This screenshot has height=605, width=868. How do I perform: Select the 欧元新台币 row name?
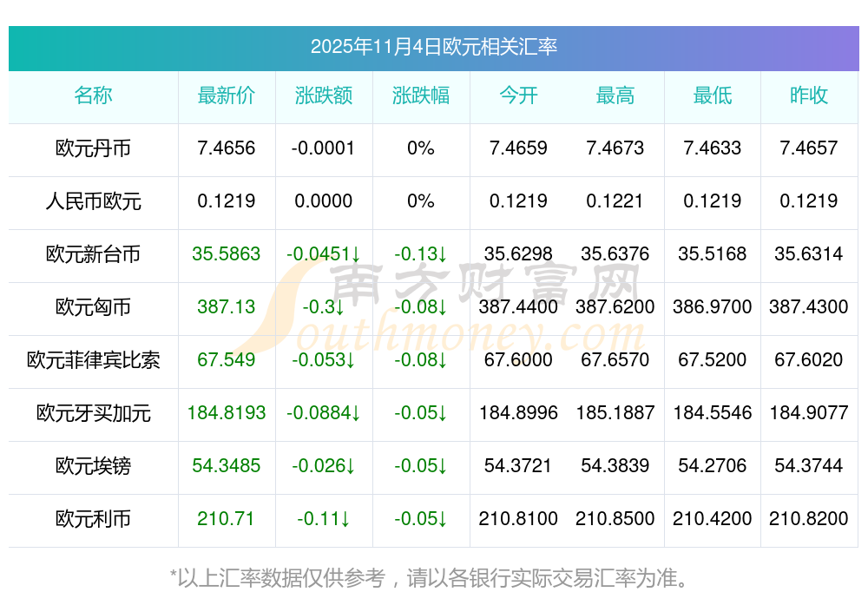click(x=93, y=254)
